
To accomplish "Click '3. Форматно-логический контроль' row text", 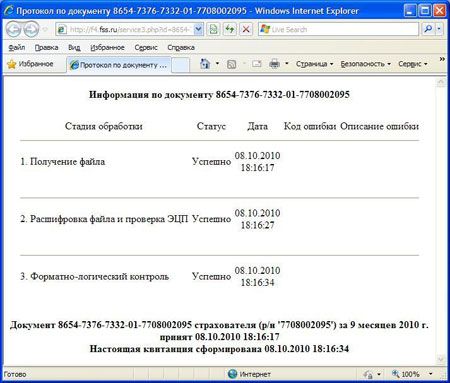I will [94, 276].
